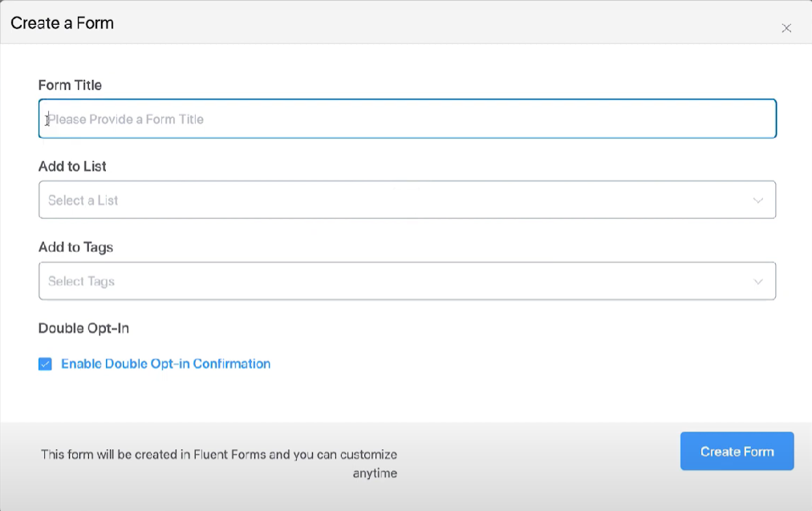
Task: Click the Enable Double Opt-in Confirmation label
Action: (165, 363)
